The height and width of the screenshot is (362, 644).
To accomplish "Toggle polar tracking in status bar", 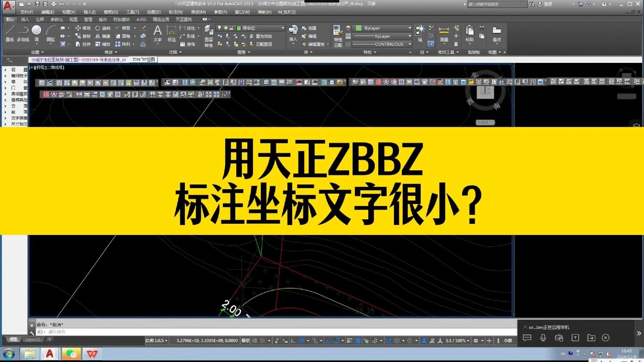I will click(x=302, y=340).
